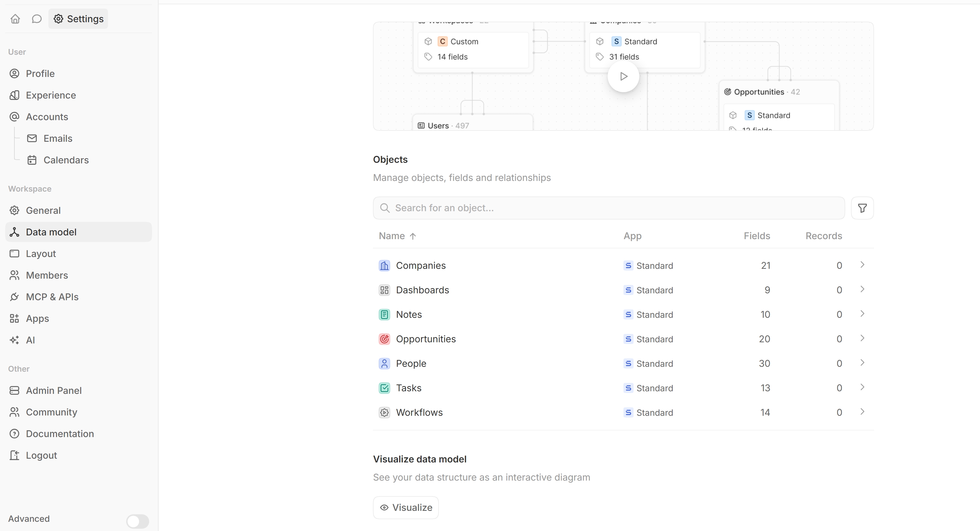Sort by the Records column header
Screen dimensions: 980x531
point(824,236)
